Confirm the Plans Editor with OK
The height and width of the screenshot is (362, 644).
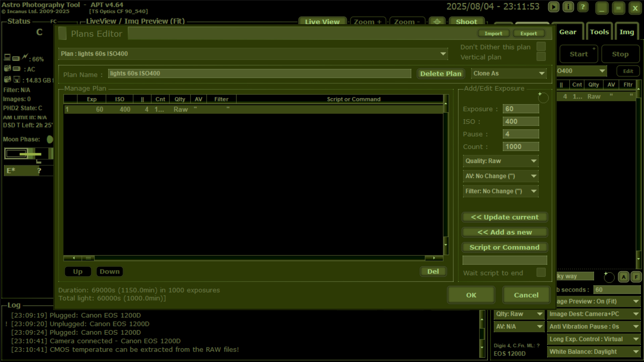tap(471, 295)
